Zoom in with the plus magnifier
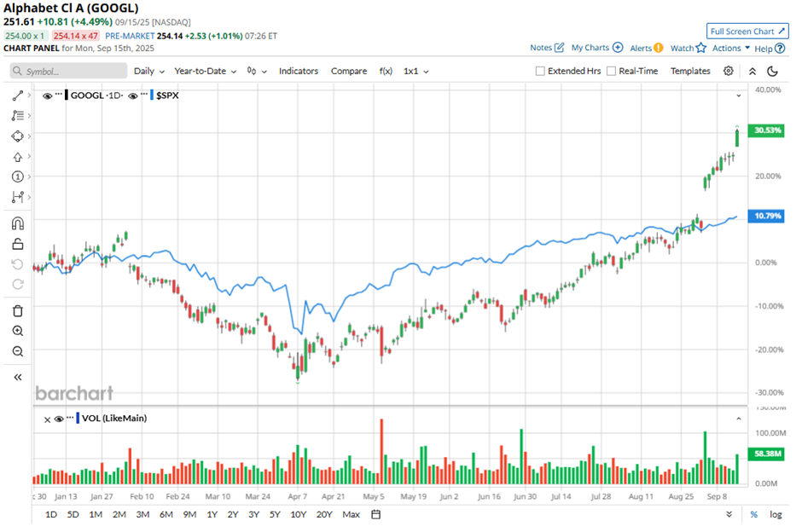The height and width of the screenshot is (532, 802). pos(17,331)
